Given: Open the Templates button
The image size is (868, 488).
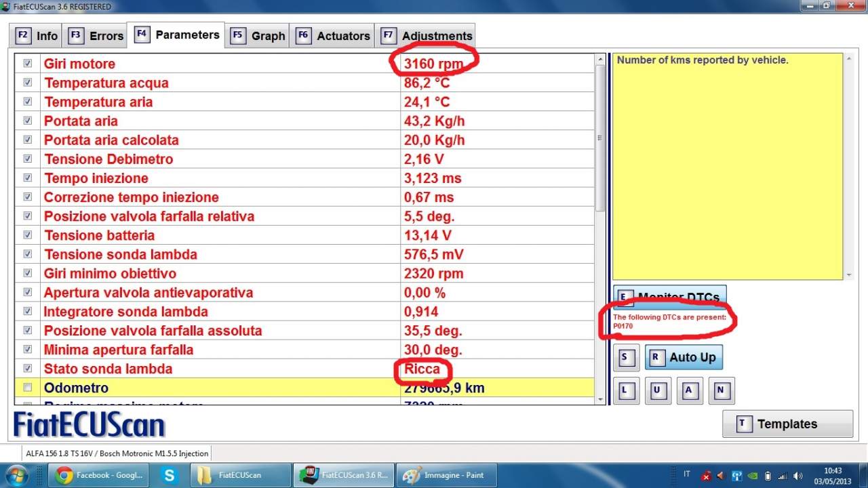Looking at the screenshot, I should [787, 424].
